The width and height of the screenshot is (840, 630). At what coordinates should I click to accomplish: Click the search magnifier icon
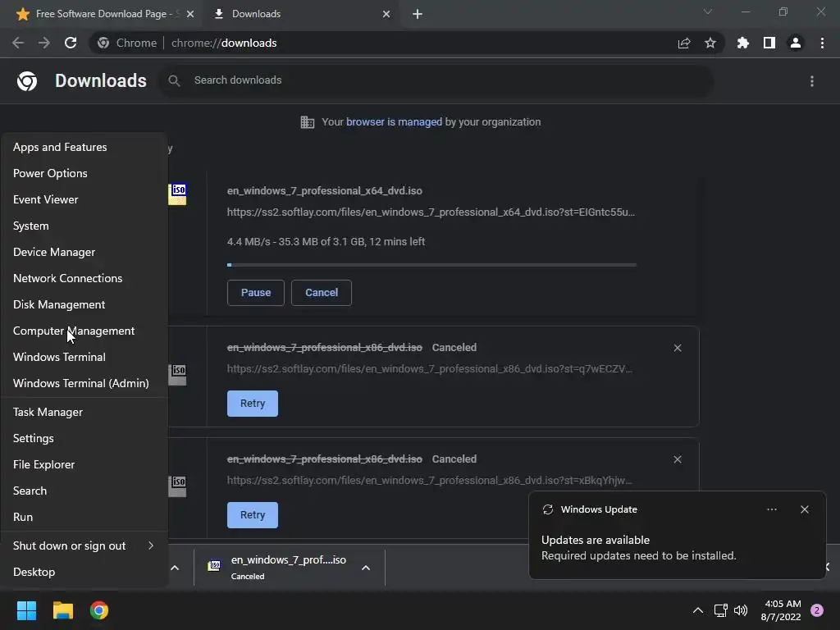pyautogui.click(x=174, y=80)
